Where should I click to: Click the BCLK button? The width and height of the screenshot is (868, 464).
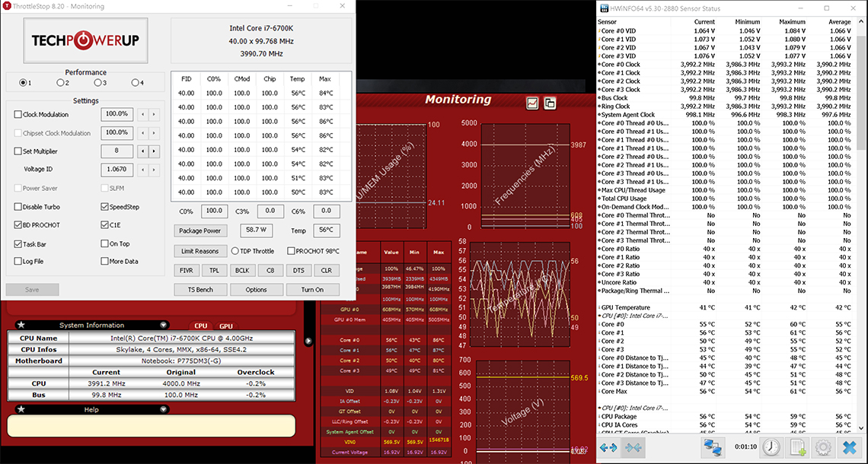242,271
